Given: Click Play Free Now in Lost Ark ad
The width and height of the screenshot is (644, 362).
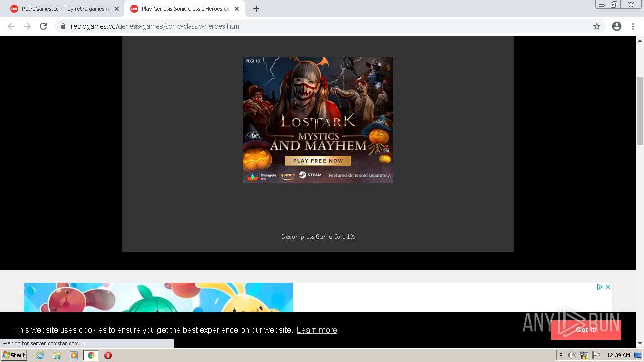Looking at the screenshot, I should coord(318,161).
